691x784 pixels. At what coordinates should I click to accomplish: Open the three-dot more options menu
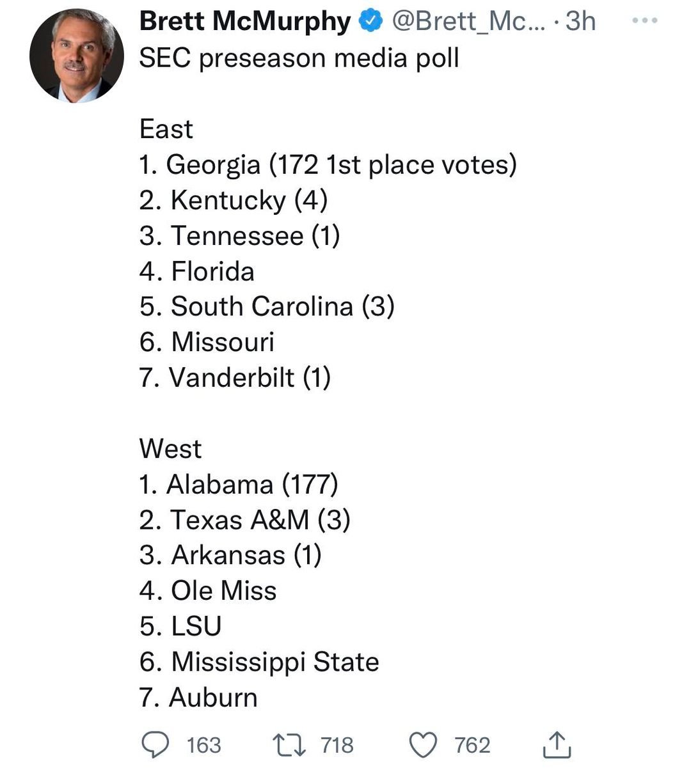(x=644, y=21)
